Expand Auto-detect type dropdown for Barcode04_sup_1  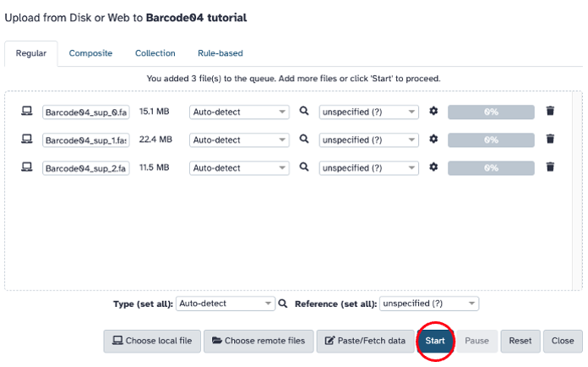tap(239, 140)
